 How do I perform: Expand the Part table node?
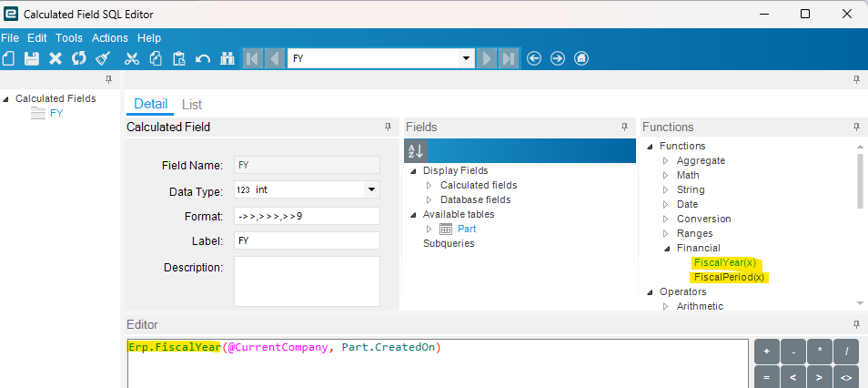point(429,229)
